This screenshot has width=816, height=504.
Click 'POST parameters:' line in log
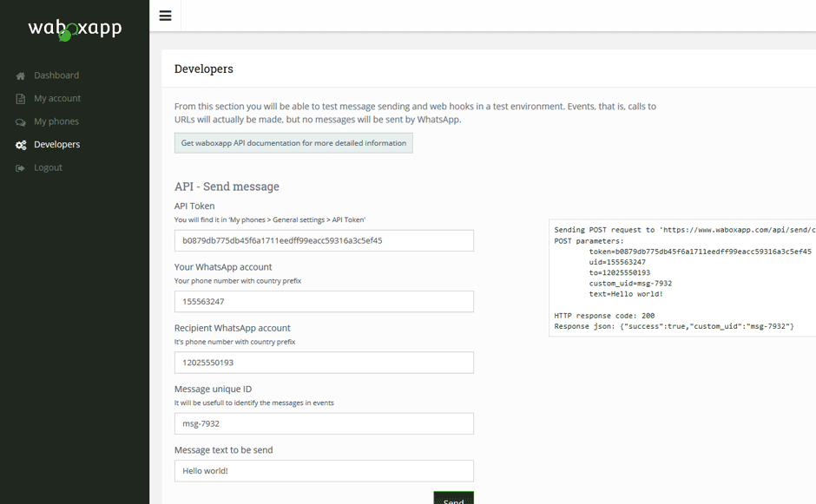(589, 241)
